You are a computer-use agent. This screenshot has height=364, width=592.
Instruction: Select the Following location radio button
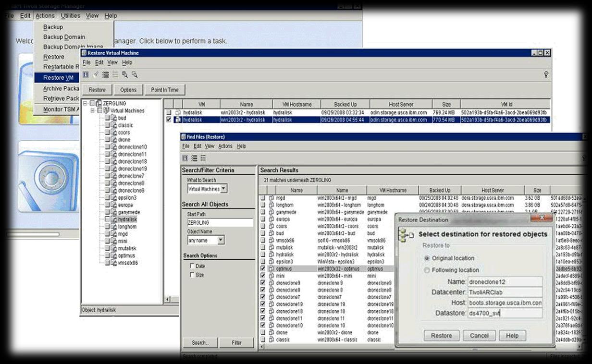427,270
